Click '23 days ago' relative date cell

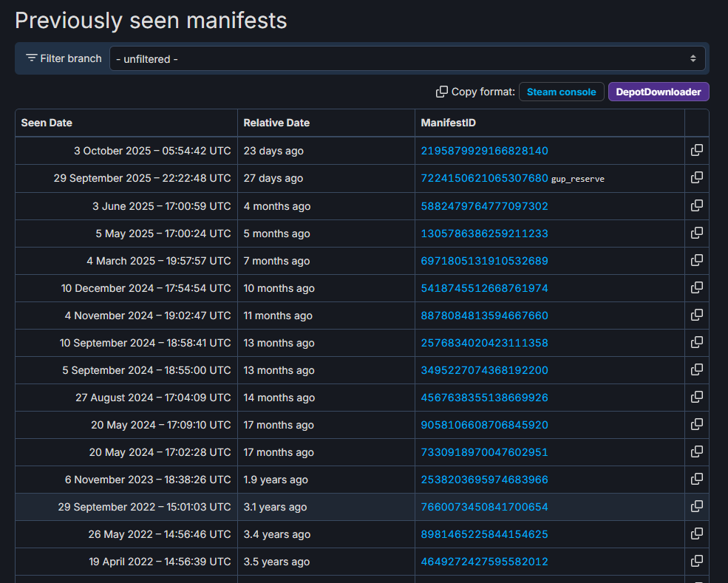point(326,151)
